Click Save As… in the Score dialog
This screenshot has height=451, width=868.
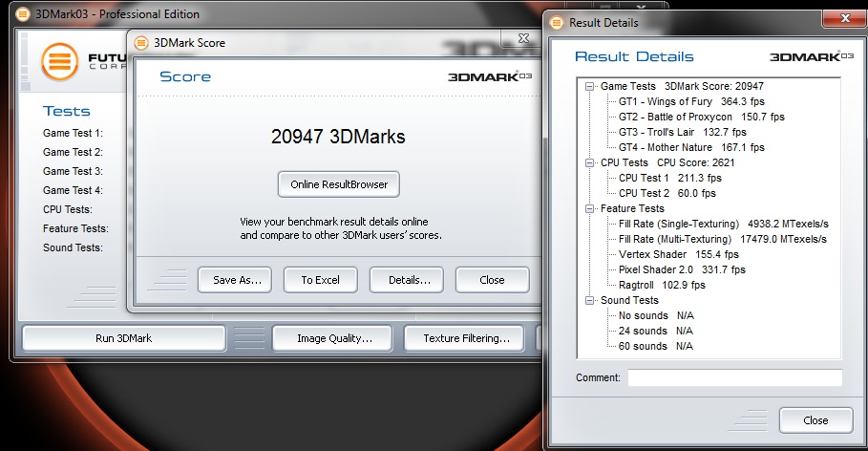pyautogui.click(x=235, y=280)
